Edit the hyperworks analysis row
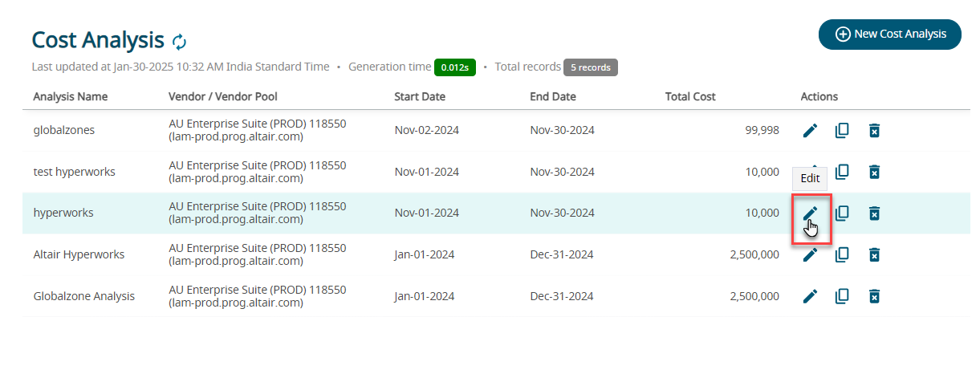 [811, 213]
